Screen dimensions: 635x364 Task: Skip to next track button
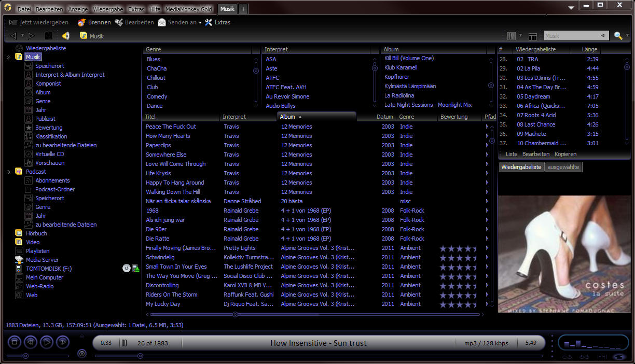tap(63, 342)
